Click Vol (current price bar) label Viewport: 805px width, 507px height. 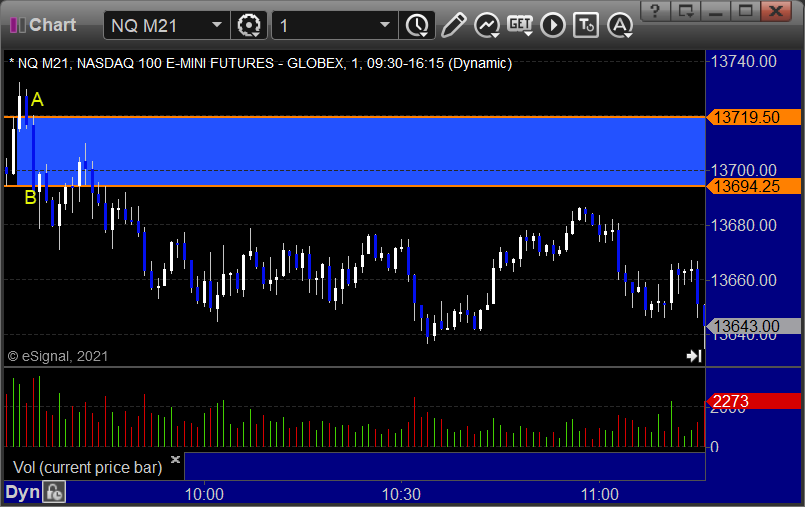(x=87, y=467)
